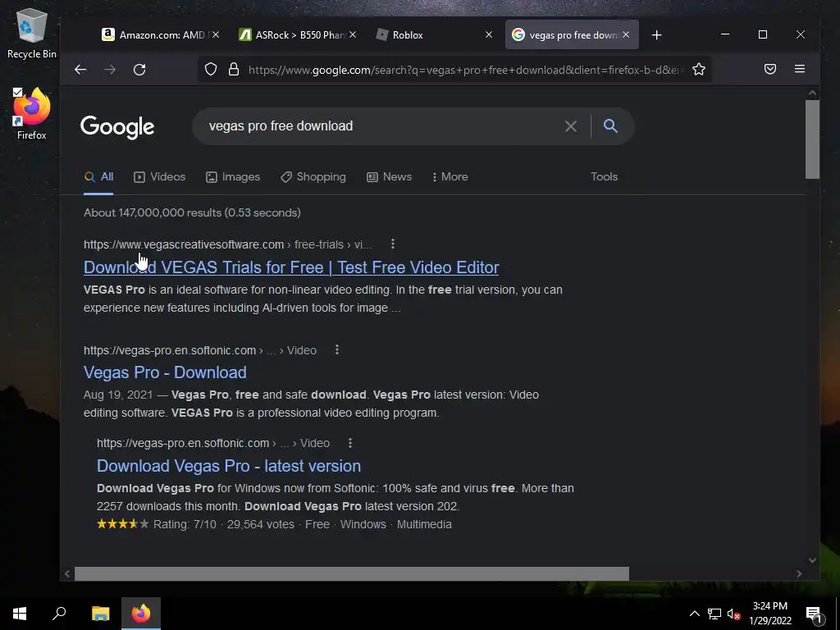The image size is (840, 630).
Task: Reload the page with the refresh icon
Action: point(139,70)
